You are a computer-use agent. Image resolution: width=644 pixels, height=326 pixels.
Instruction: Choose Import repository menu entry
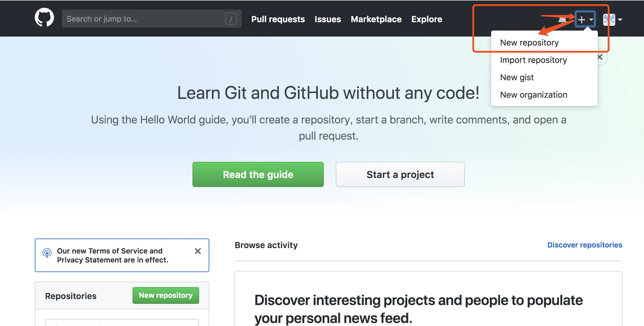[533, 60]
